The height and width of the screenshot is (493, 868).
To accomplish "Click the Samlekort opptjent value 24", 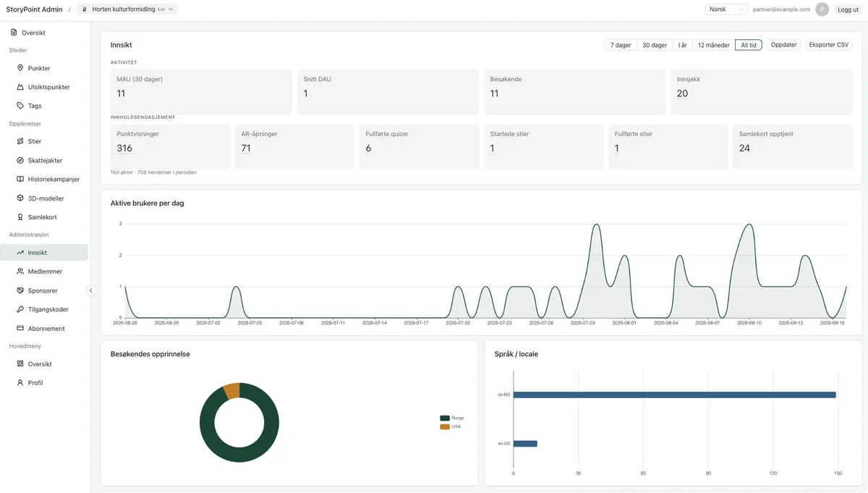I will (744, 148).
